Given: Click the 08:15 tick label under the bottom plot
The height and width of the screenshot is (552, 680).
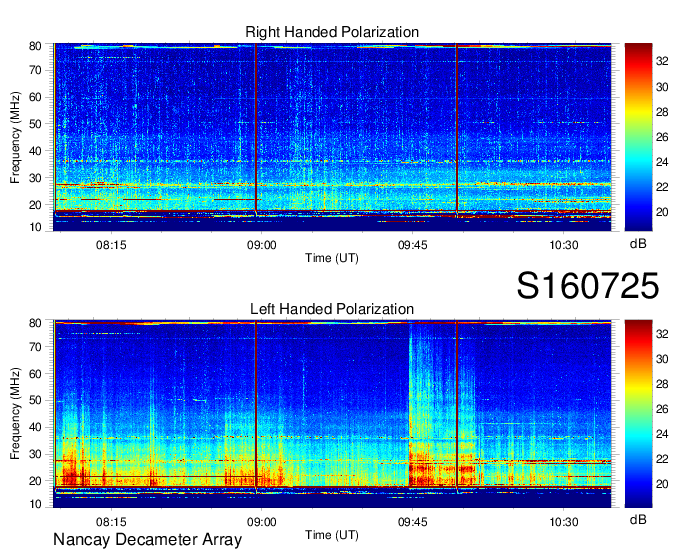Looking at the screenshot, I should (x=111, y=522).
